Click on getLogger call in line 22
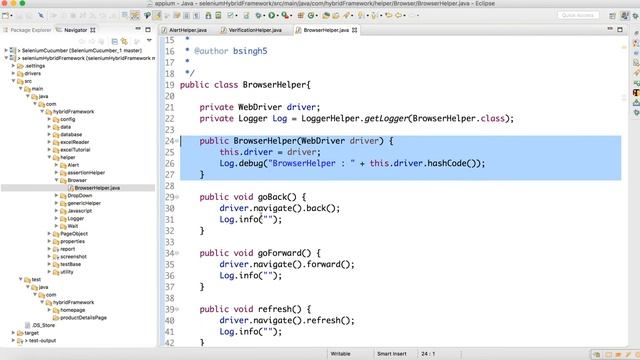 [x=386, y=119]
